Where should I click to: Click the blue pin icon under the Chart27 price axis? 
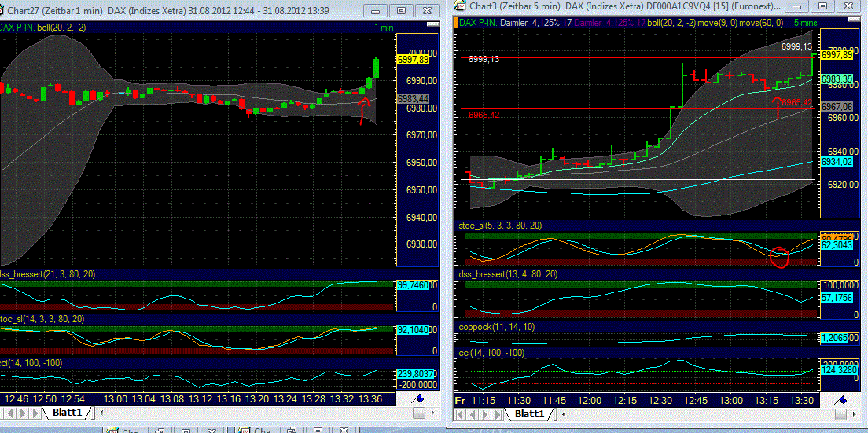[x=419, y=398]
